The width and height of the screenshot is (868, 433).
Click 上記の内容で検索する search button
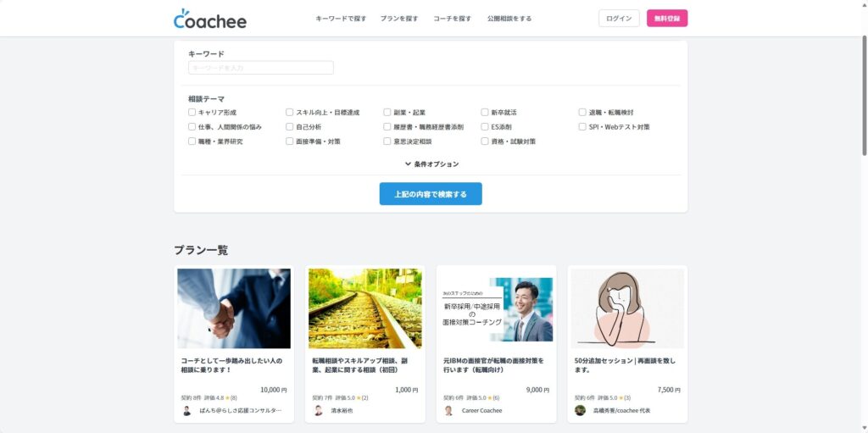click(431, 194)
